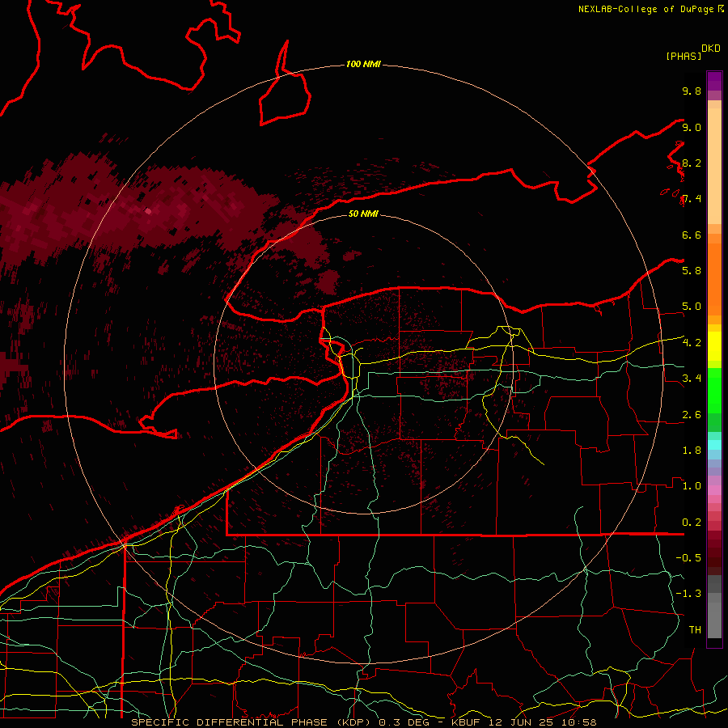Pick the peach color band on scale
Screen dimensions: 728x728
pos(714,167)
